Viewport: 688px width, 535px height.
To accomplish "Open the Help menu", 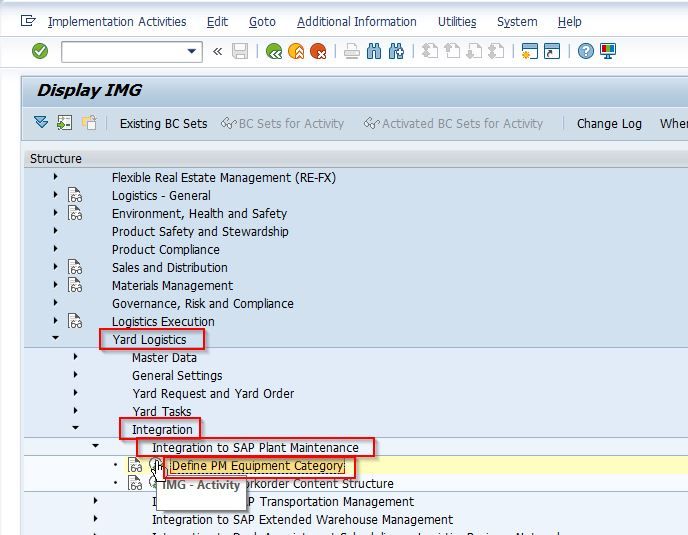I will coord(570,22).
